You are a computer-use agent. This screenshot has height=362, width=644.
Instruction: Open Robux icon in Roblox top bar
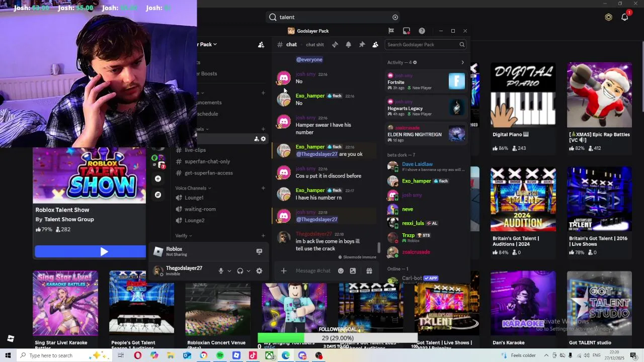pos(608,17)
